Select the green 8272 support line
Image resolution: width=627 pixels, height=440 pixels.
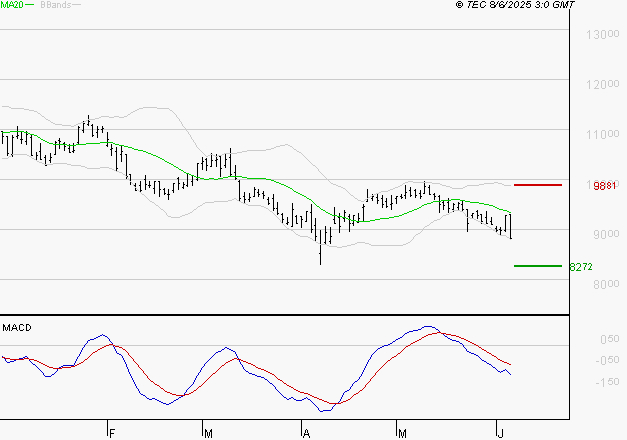click(537, 266)
